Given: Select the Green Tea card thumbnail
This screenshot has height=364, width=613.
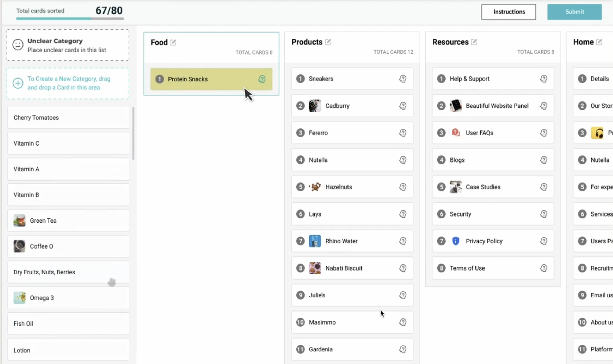Looking at the screenshot, I should [x=19, y=220].
